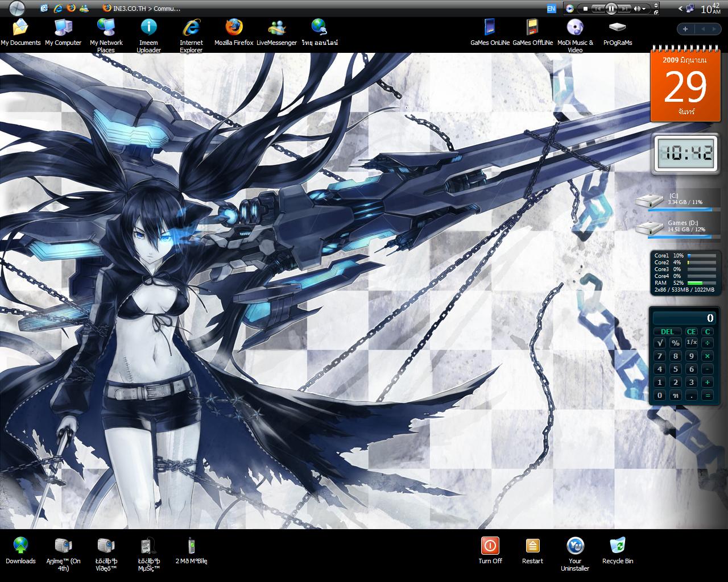Click the digital clock gadget
728x582 pixels.
pos(685,153)
